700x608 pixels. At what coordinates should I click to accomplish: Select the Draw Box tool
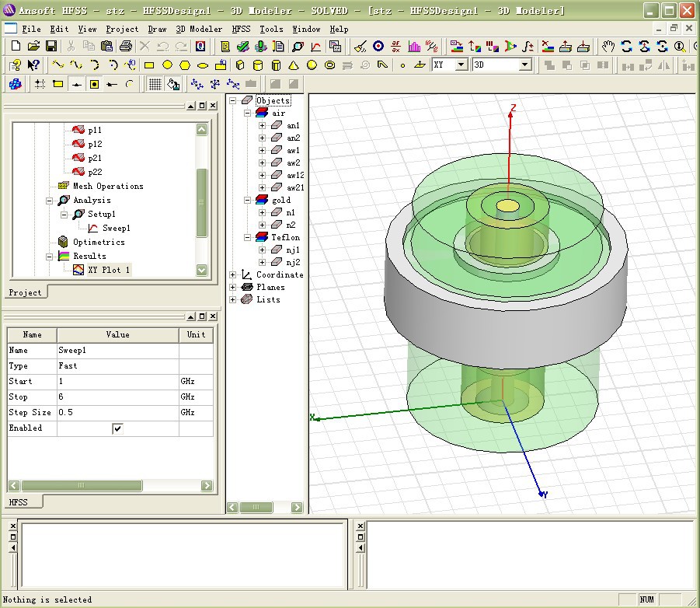pyautogui.click(x=240, y=65)
